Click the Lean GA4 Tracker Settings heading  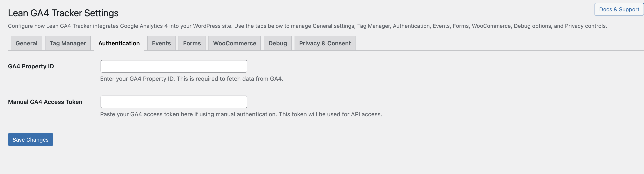point(63,13)
